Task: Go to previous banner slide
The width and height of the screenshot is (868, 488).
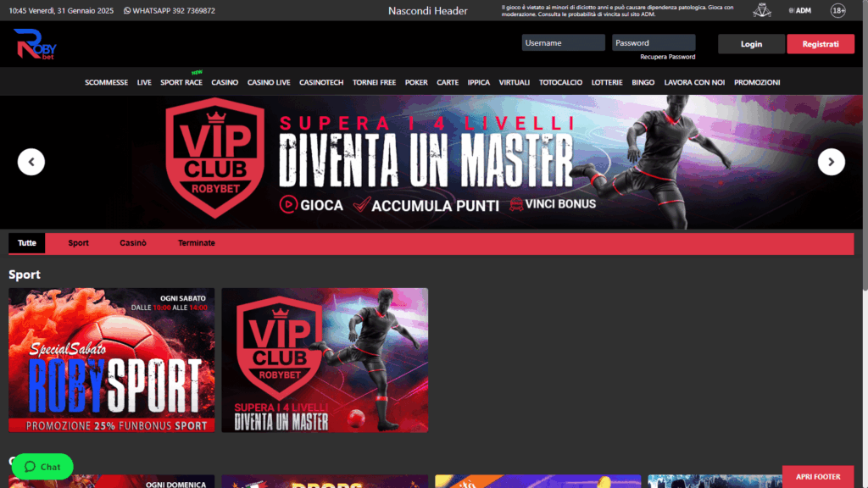Action: click(x=31, y=162)
